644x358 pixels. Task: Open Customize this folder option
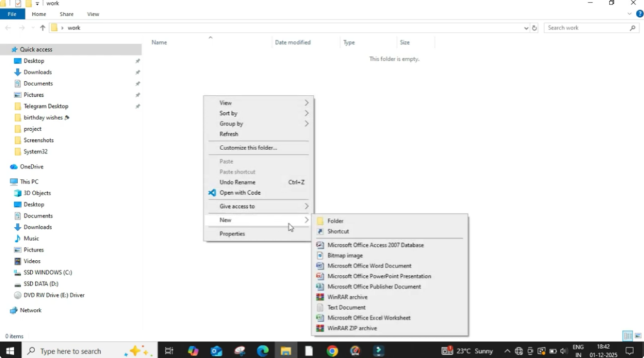click(258, 148)
